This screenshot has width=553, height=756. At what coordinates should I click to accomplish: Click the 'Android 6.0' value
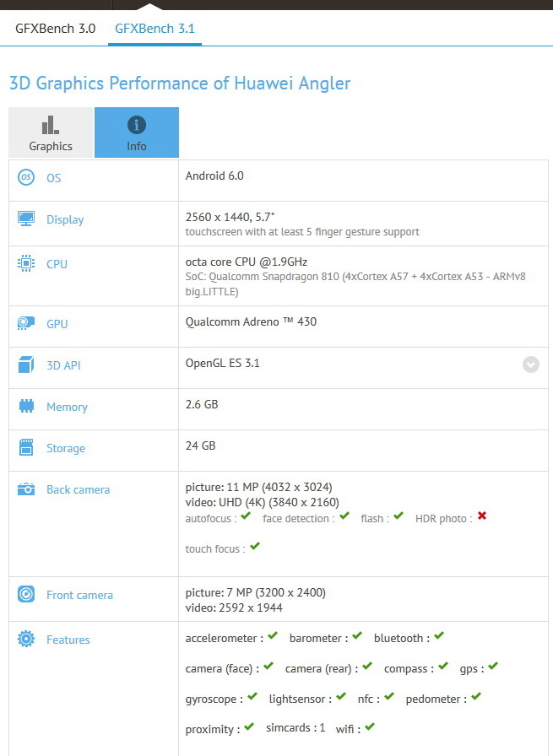click(214, 175)
